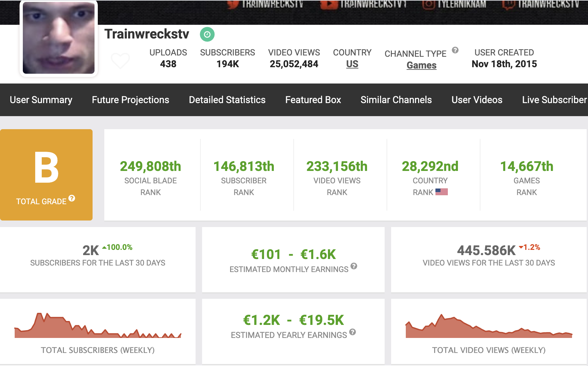The height and width of the screenshot is (366, 588).
Task: Click the 249,808th Social Blade rank
Action: 151,166
